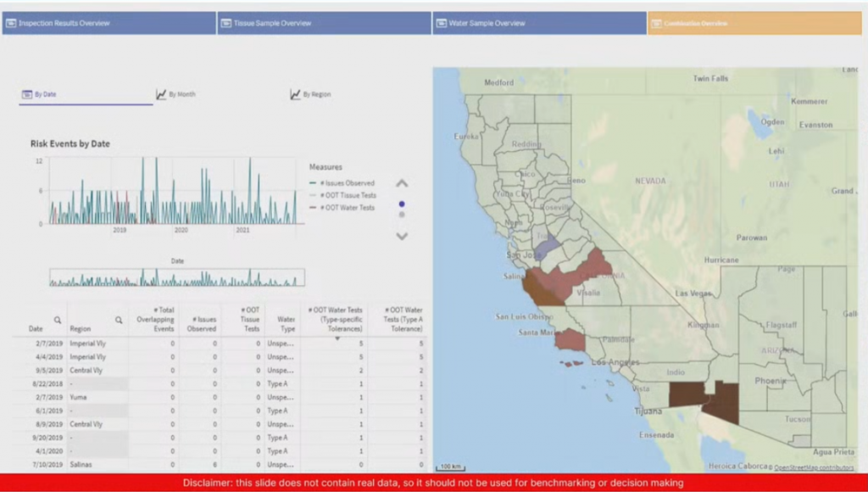Search the Date column with magnifier icon
This screenshot has width=868, height=492.
[58, 321]
